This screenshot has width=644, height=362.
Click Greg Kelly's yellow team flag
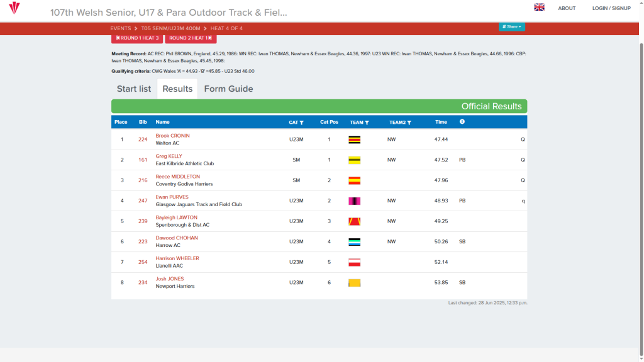(354, 160)
